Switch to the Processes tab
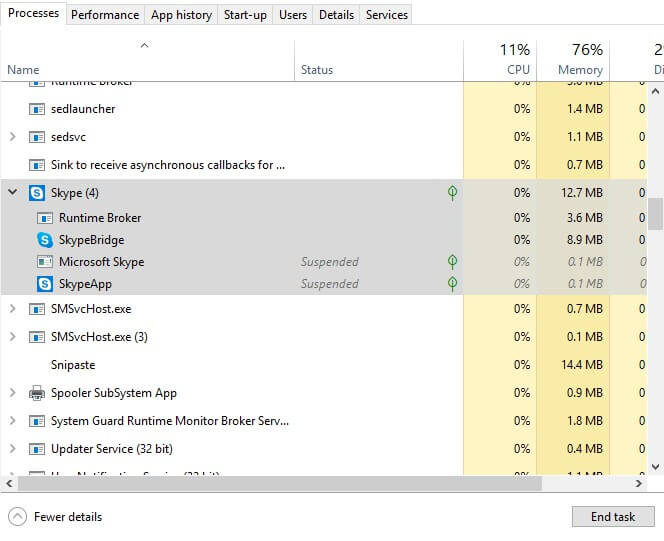The height and width of the screenshot is (541, 664). tap(33, 13)
